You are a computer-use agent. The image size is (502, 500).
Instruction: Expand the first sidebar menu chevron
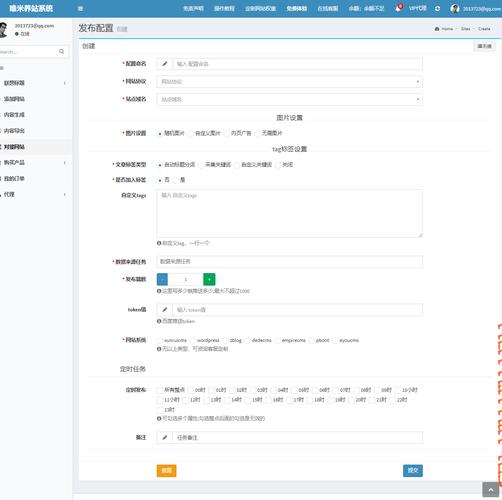(x=64, y=83)
